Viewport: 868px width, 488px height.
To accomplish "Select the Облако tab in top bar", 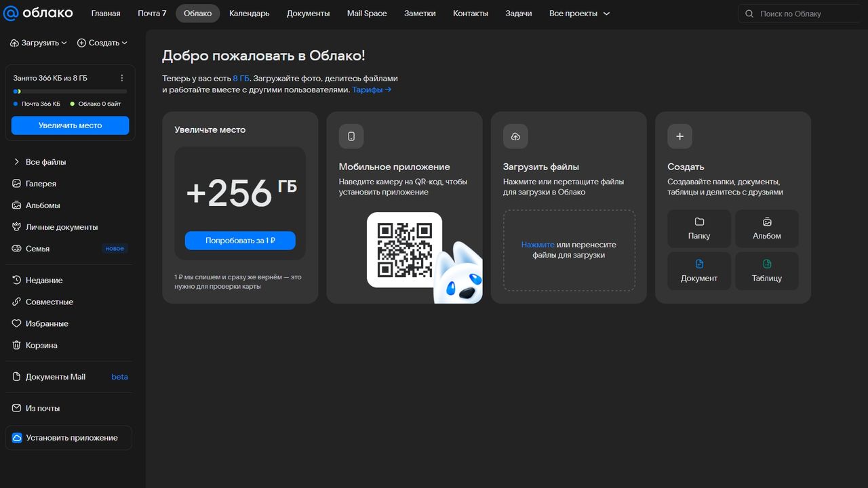I will pyautogui.click(x=197, y=14).
